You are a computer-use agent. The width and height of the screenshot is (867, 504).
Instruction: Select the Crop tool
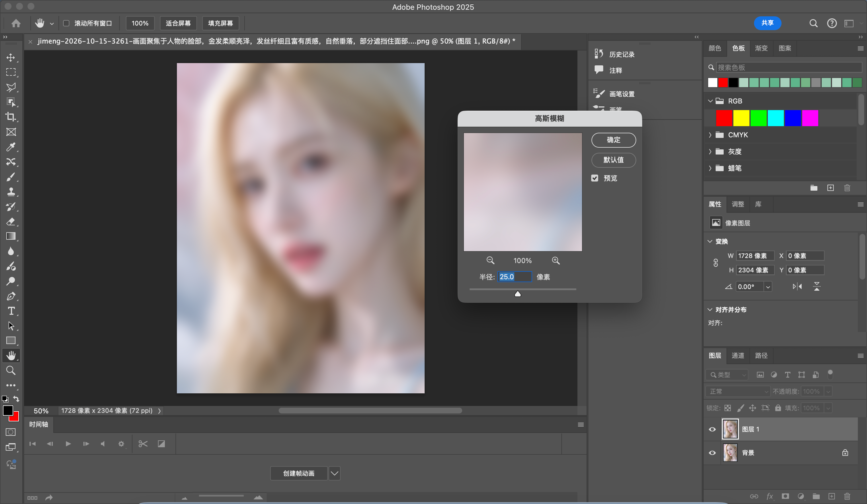pyautogui.click(x=11, y=117)
